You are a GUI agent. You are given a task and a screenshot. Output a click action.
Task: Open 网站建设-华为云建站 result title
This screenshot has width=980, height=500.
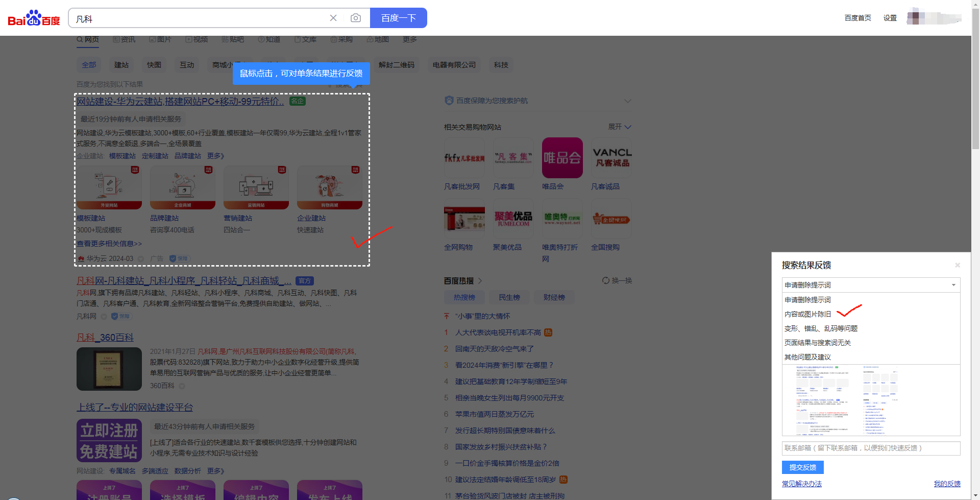point(180,101)
